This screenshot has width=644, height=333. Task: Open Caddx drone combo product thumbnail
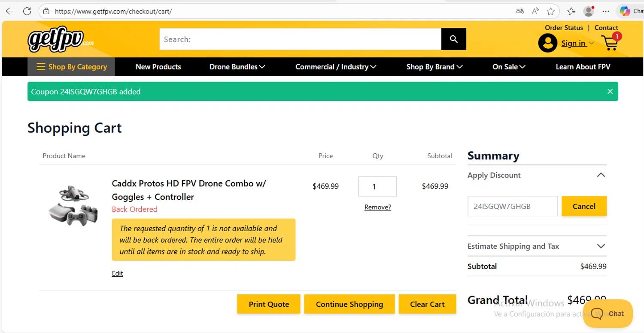(x=74, y=205)
